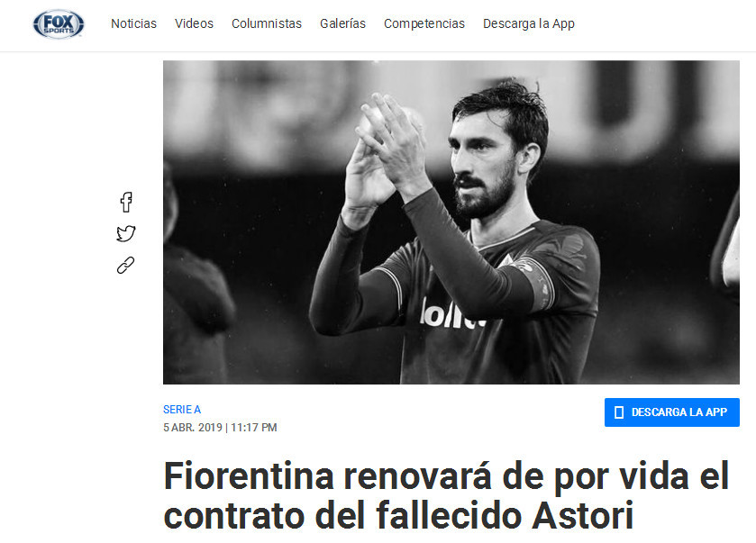The width and height of the screenshot is (756, 543).
Task: Open the Galerías section
Action: [342, 23]
